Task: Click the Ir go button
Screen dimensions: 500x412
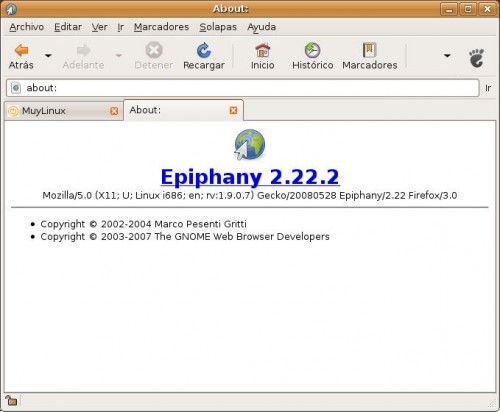Action: click(488, 88)
